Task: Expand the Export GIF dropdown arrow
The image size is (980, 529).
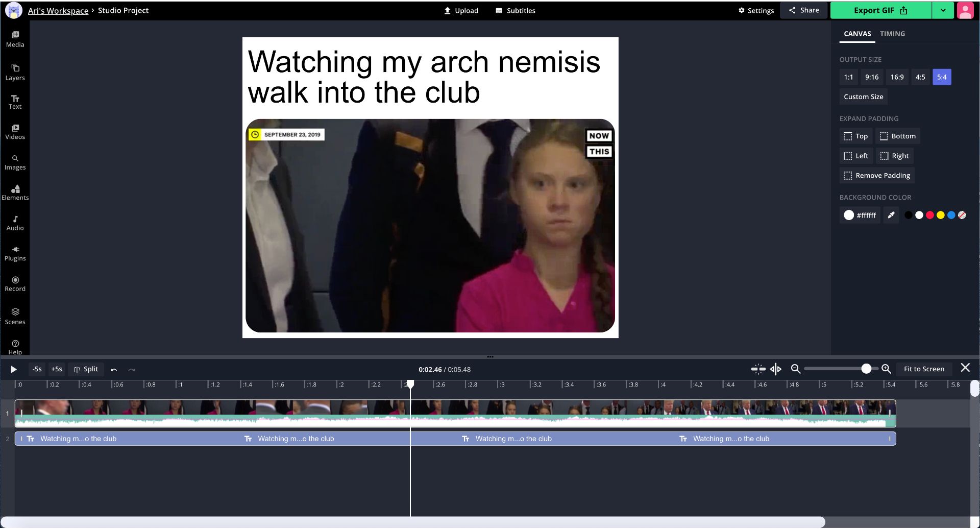Action: (x=943, y=10)
